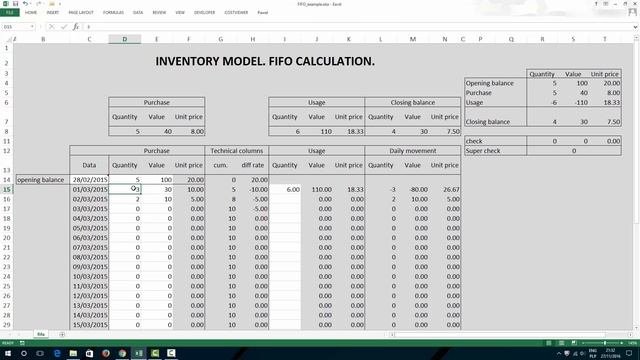This screenshot has width=640, height=360.
Task: Open the INSERT ribbon tab
Action: coord(53,13)
